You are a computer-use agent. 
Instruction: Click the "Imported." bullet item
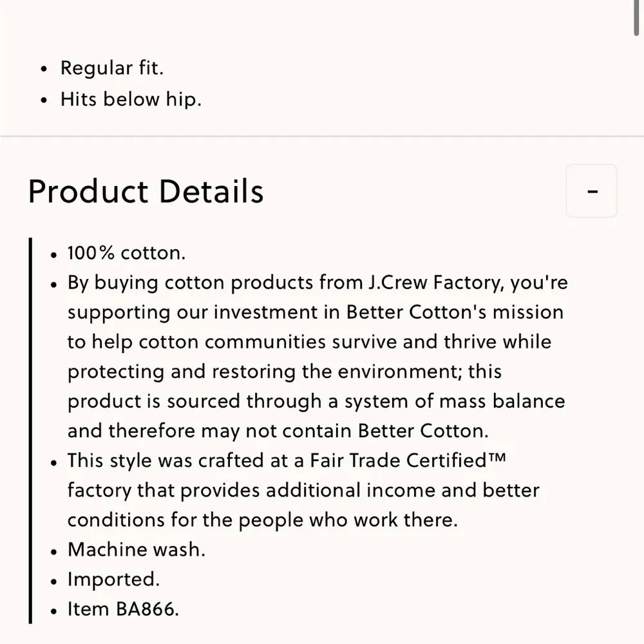(x=113, y=579)
